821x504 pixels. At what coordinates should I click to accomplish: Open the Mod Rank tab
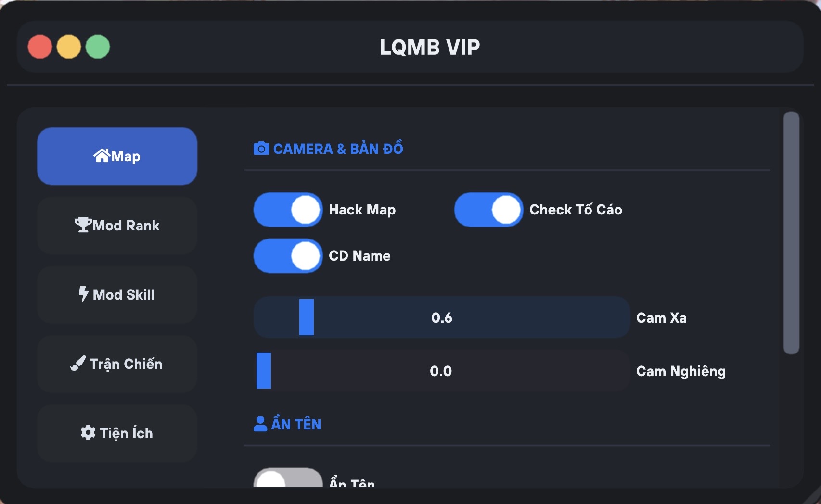coord(117,225)
